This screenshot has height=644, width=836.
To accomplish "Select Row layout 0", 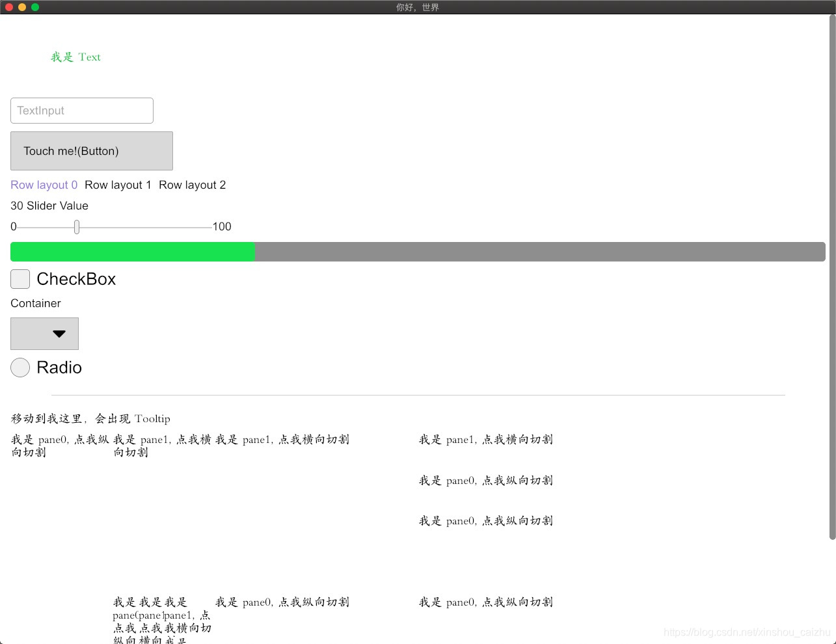I will point(43,185).
